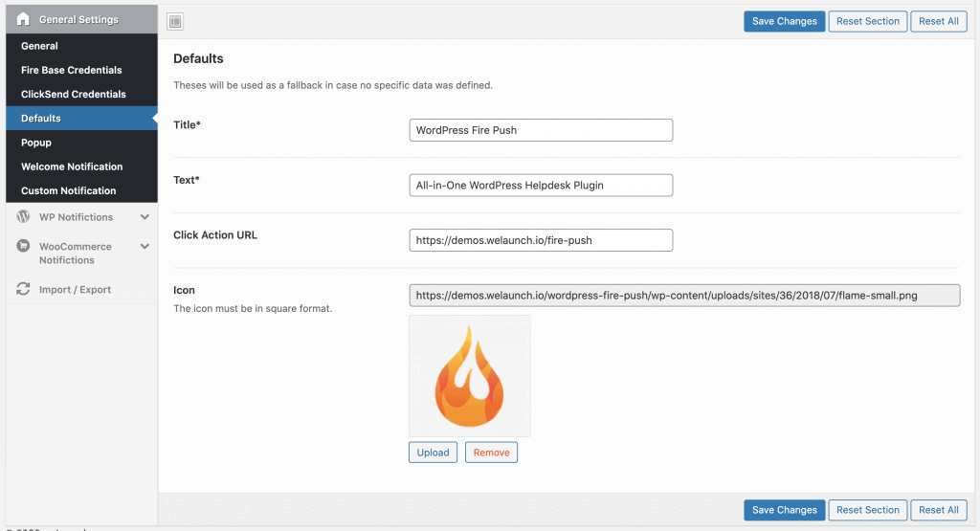Open the General submenu item
Image resolution: width=980 pixels, height=531 pixels.
(x=39, y=46)
